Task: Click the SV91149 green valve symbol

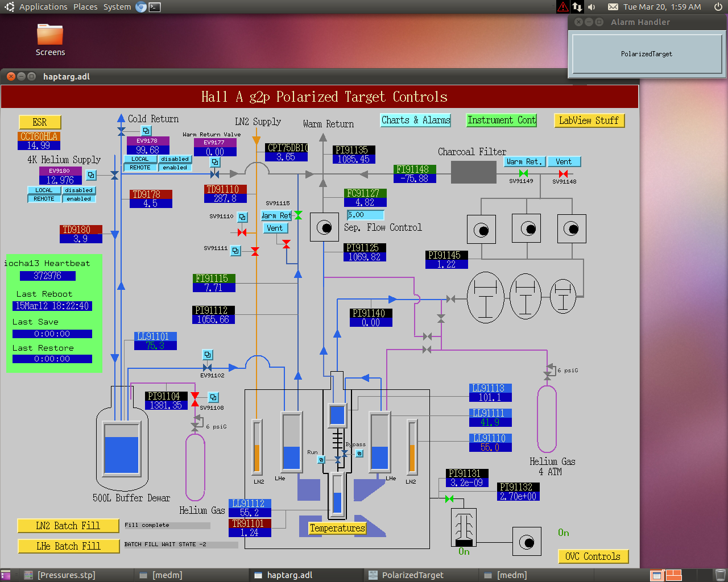Action: click(x=524, y=173)
